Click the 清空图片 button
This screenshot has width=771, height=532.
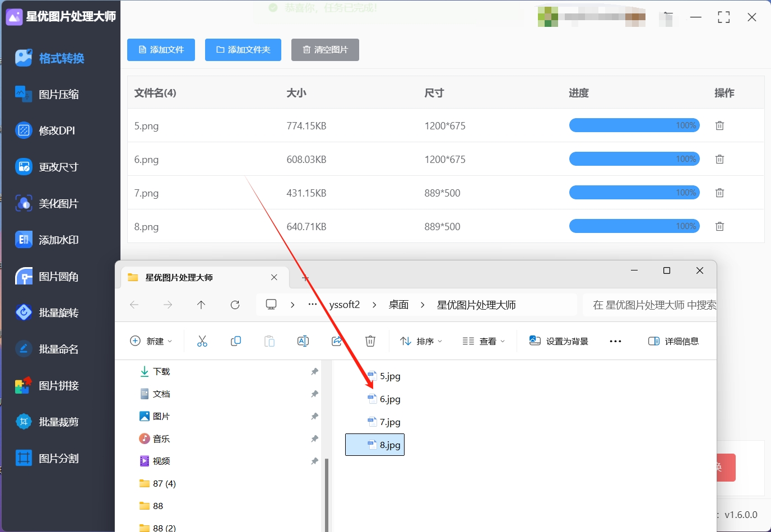325,50
